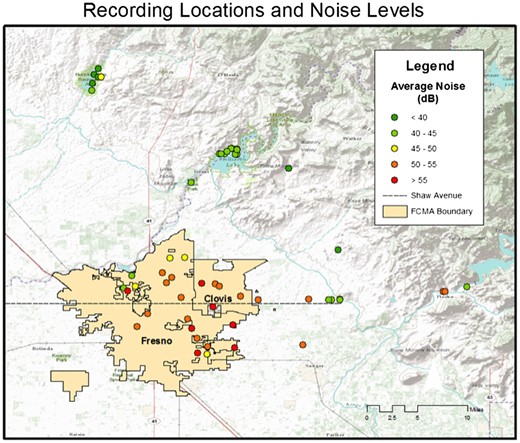Click the 'Rolinda' town label

tap(42, 349)
